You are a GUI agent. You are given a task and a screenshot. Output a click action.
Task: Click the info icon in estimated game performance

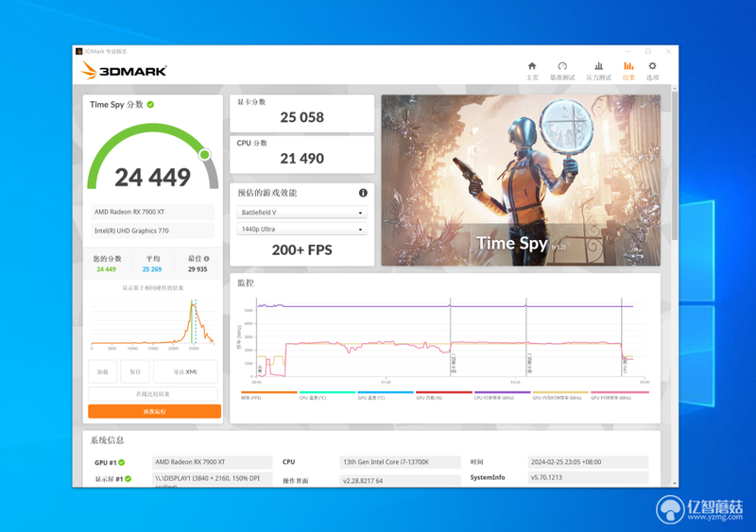363,193
